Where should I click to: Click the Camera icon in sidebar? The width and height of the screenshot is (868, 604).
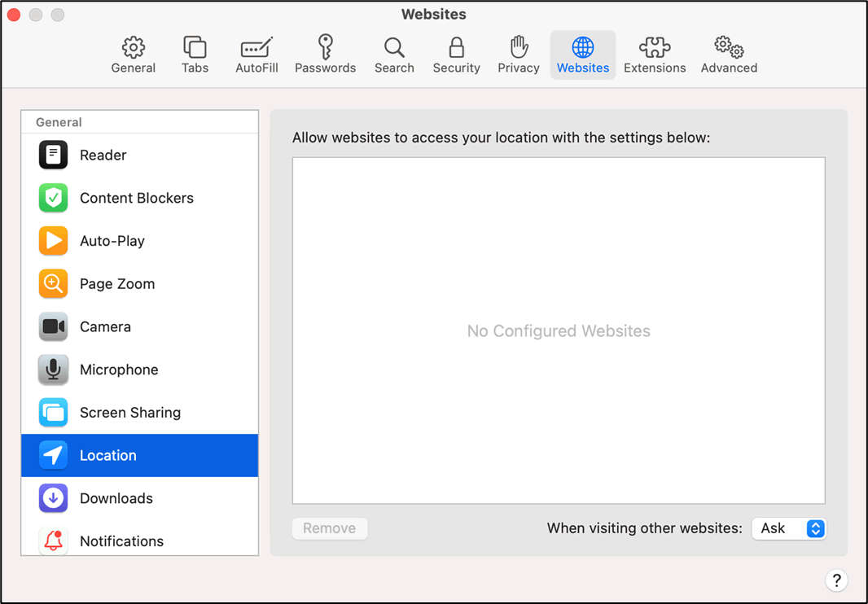pyautogui.click(x=53, y=326)
